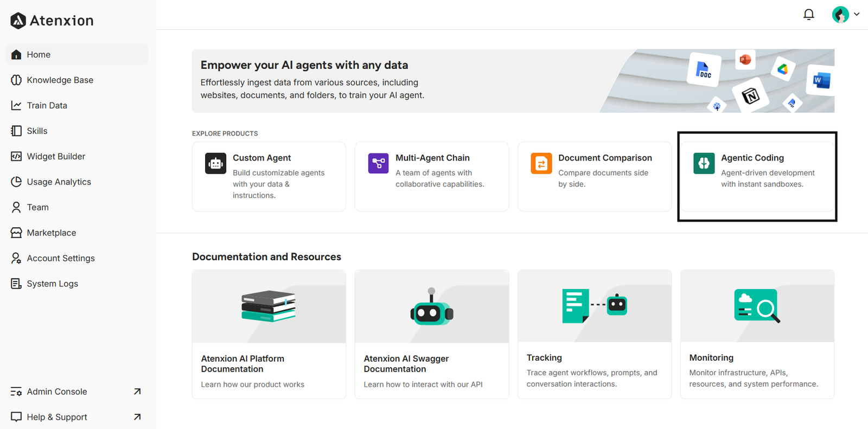Select Widget Builder in the sidebar
Viewport: 868px width, 429px height.
point(76,156)
